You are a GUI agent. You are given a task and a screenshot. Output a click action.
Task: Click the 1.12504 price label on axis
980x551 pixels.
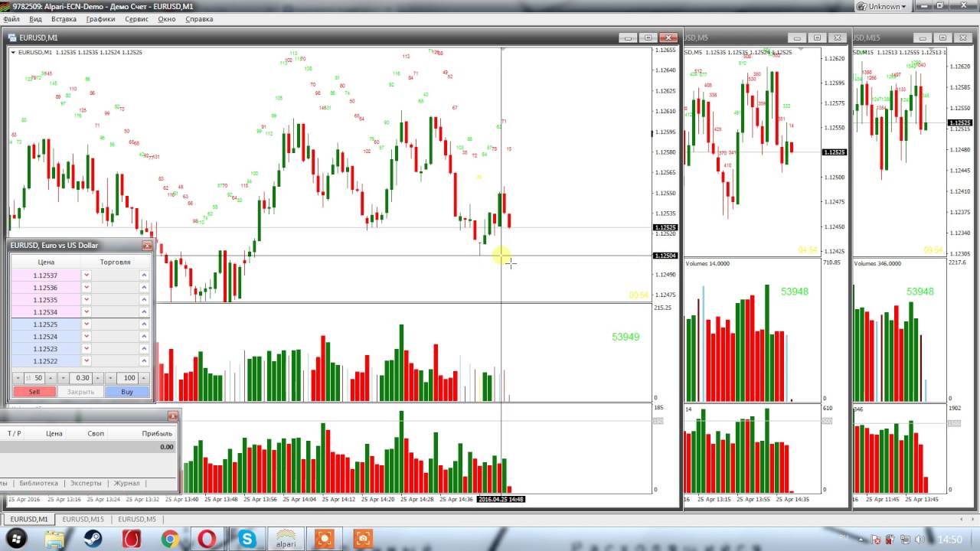[665, 256]
